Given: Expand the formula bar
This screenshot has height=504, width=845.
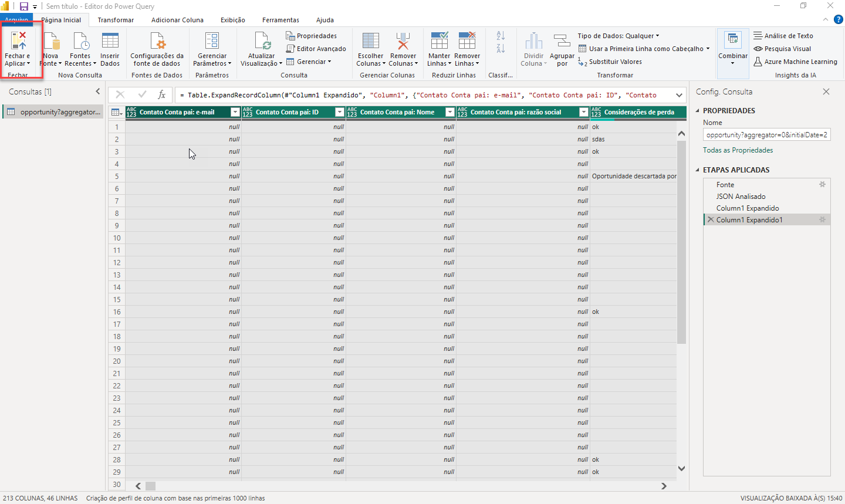Looking at the screenshot, I should [x=679, y=95].
